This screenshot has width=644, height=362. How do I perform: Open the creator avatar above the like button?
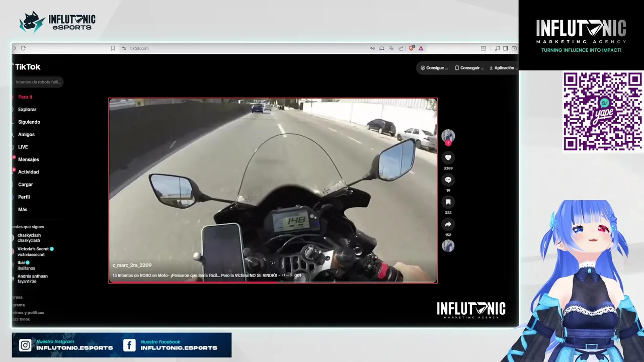point(448,135)
